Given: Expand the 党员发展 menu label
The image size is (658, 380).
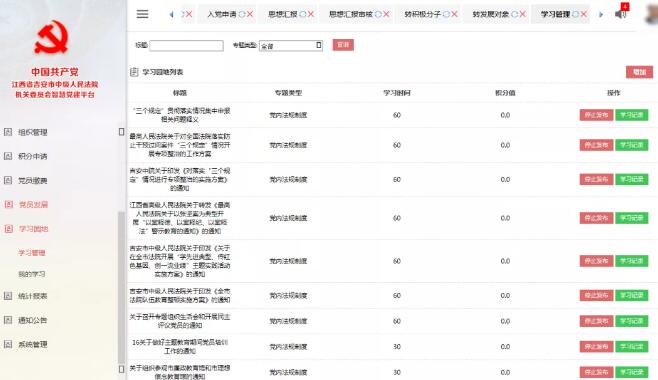Looking at the screenshot, I should coord(33,205).
